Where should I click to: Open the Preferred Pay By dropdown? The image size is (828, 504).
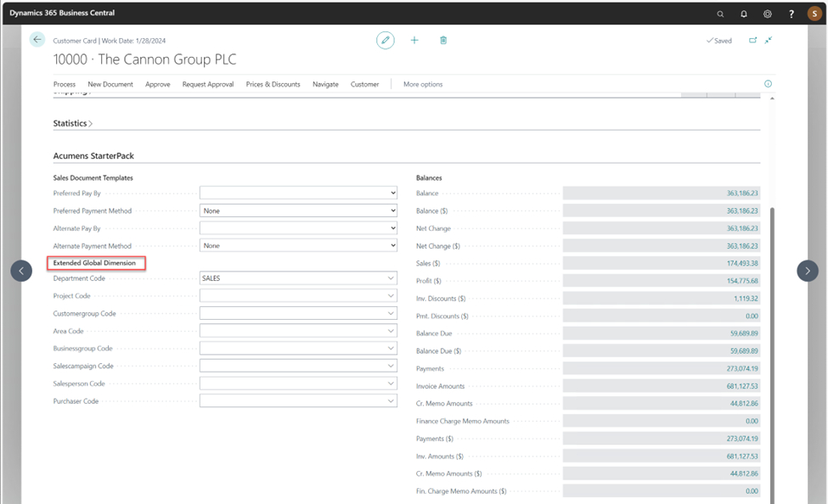(x=298, y=193)
